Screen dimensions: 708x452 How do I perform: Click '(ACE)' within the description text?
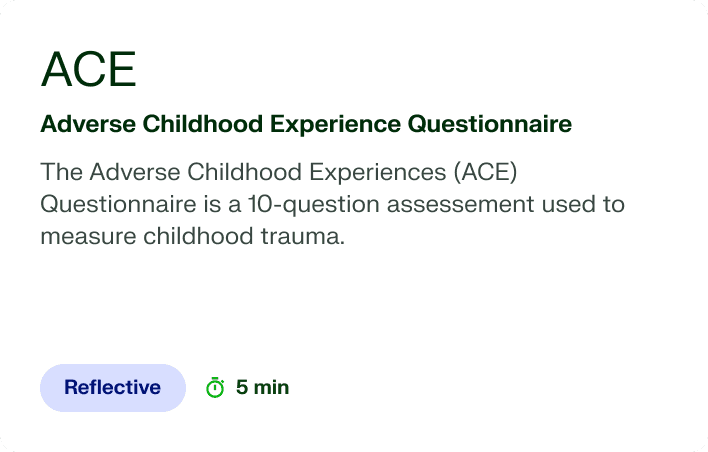coord(485,172)
